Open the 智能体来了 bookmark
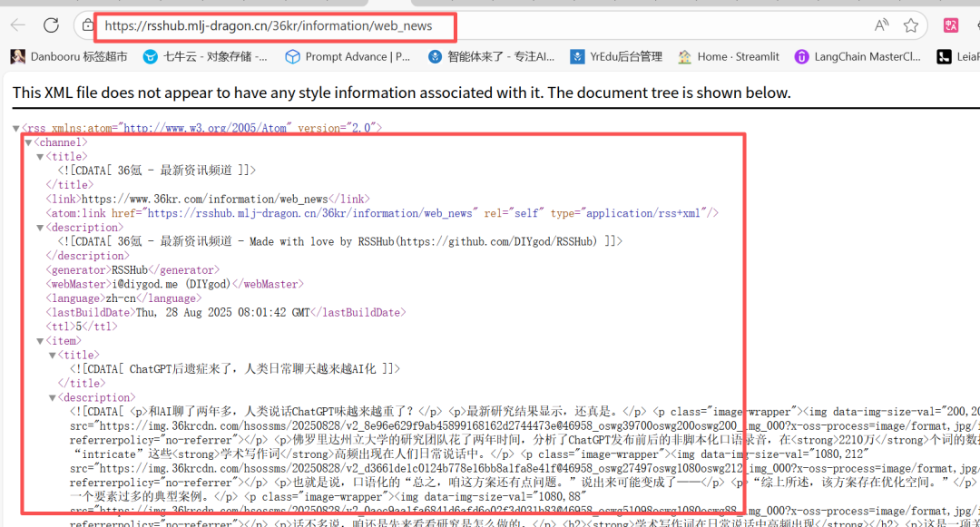 [491, 57]
